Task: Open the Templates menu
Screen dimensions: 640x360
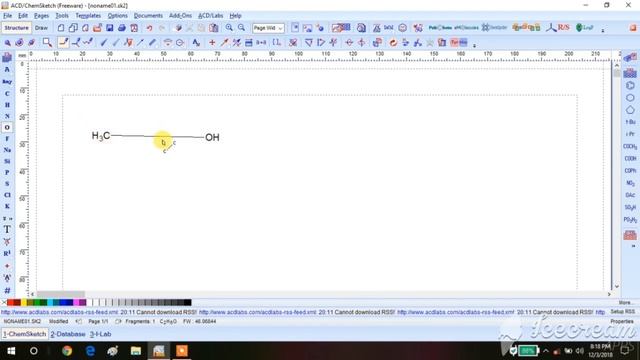Action: point(88,16)
